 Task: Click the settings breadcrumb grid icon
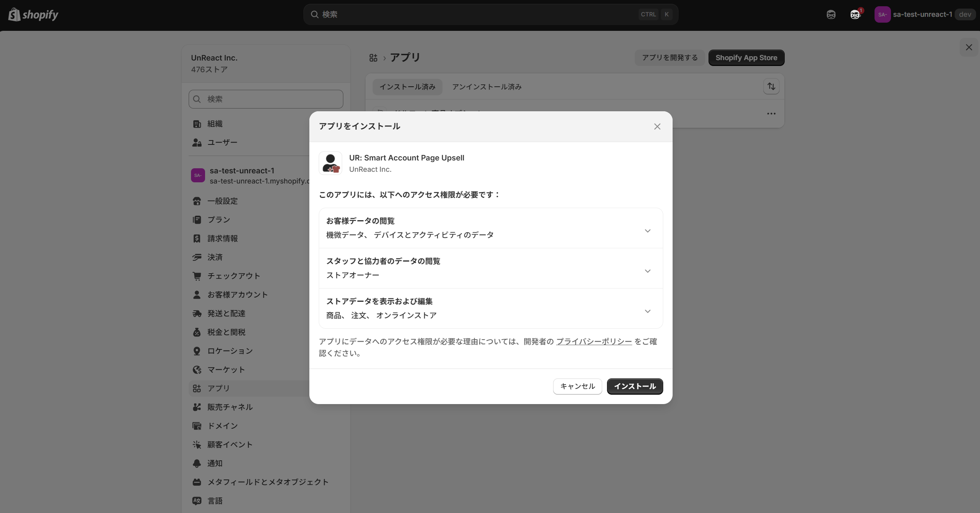tap(373, 58)
